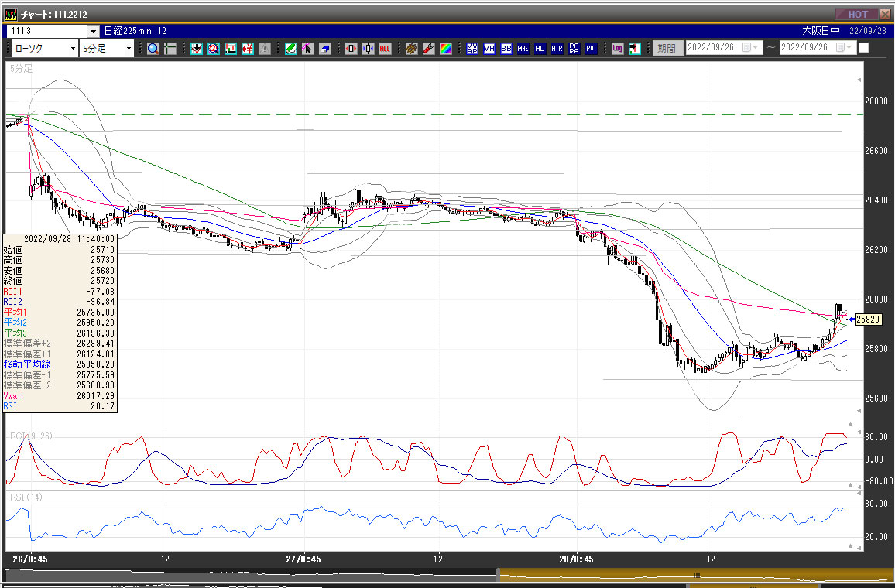
Task: Click the 平均1 row in data box
Action: [x=60, y=312]
